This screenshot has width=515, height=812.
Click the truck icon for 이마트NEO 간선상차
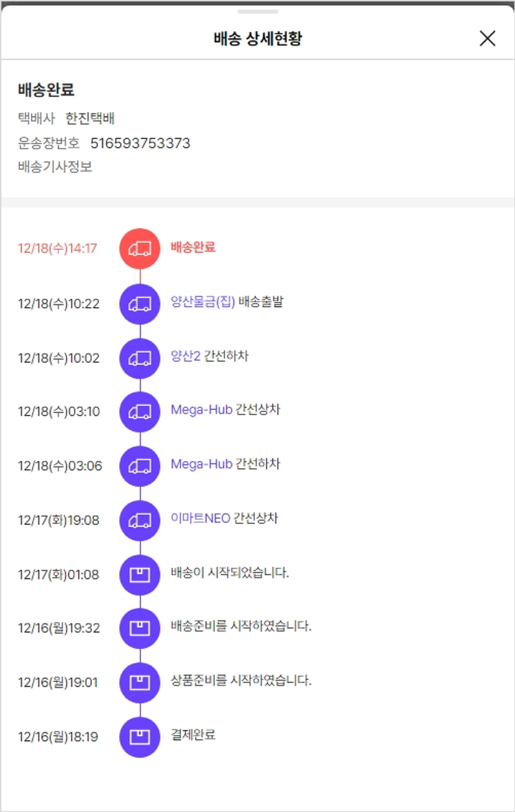click(140, 520)
